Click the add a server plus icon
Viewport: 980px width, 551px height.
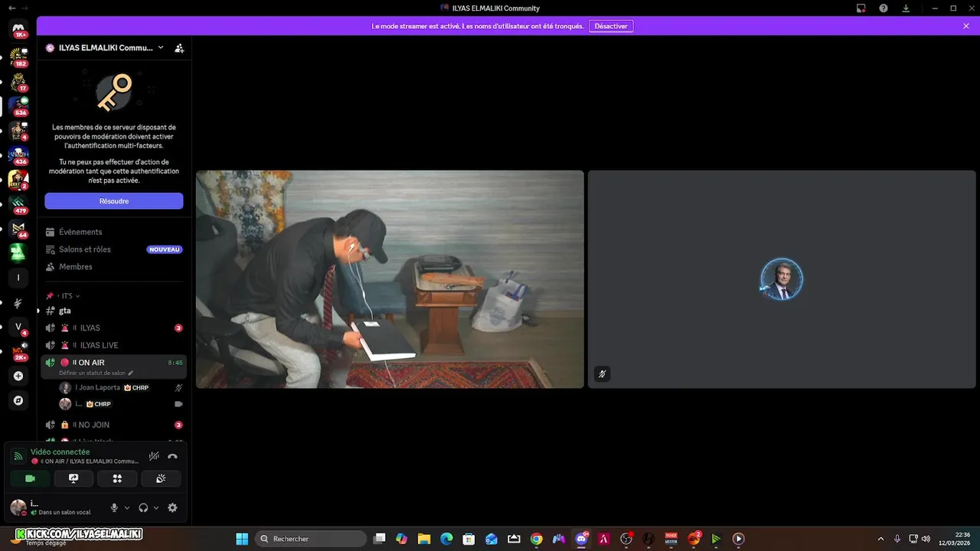(x=18, y=376)
